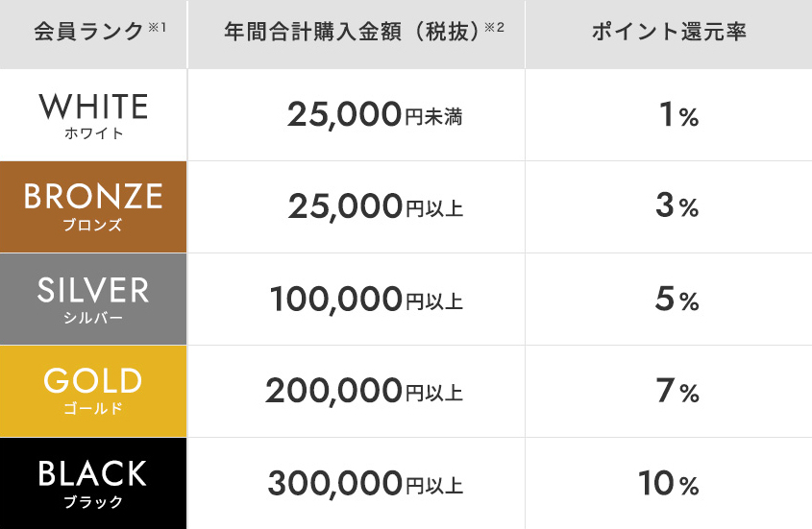
Task: Click the GOLD rank yellow block
Action: click(93, 391)
